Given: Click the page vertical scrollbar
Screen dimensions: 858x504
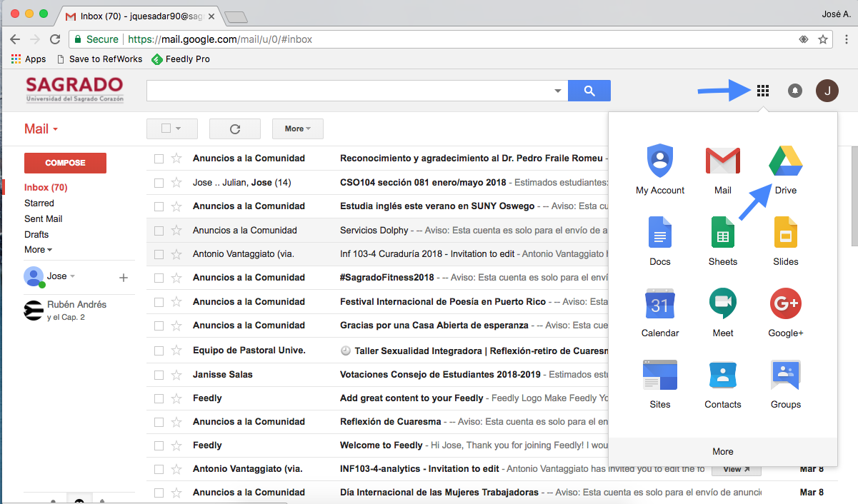Looking at the screenshot, I should coord(853,196).
